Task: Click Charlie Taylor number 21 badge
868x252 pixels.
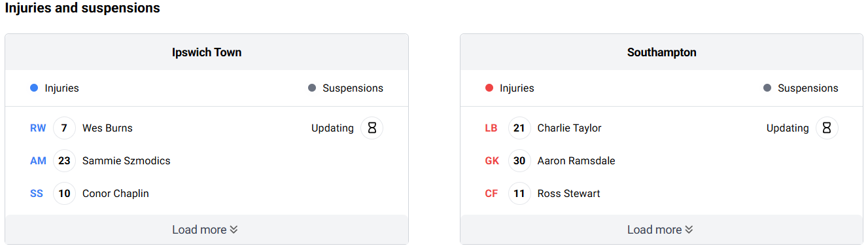Action: pos(519,128)
